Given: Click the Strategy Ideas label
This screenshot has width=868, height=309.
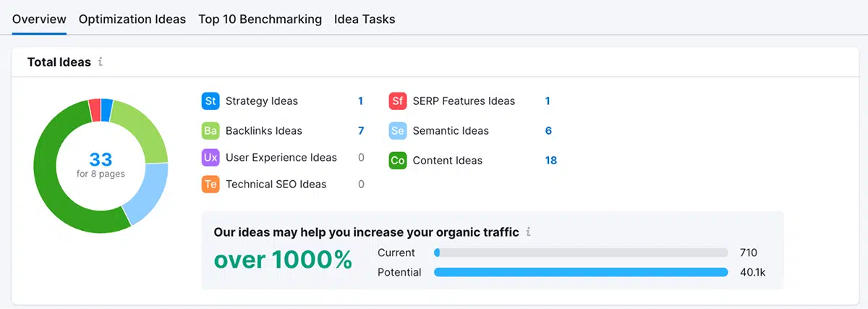Looking at the screenshot, I should click(262, 101).
